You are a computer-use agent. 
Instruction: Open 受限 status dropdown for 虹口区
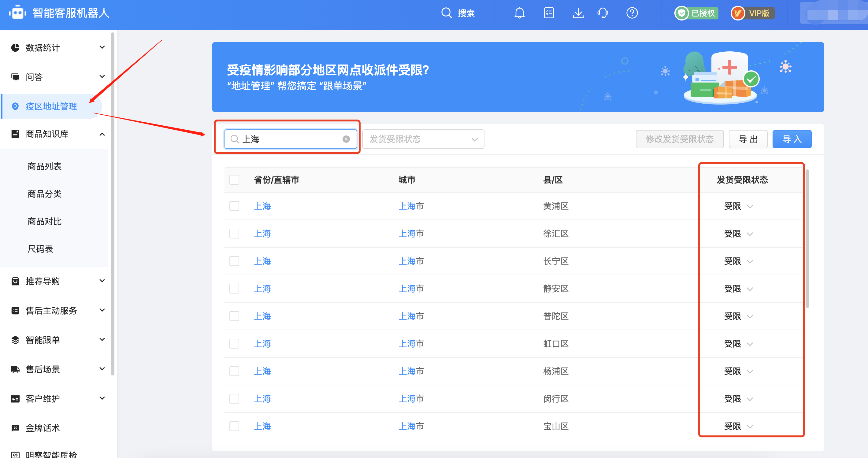738,344
